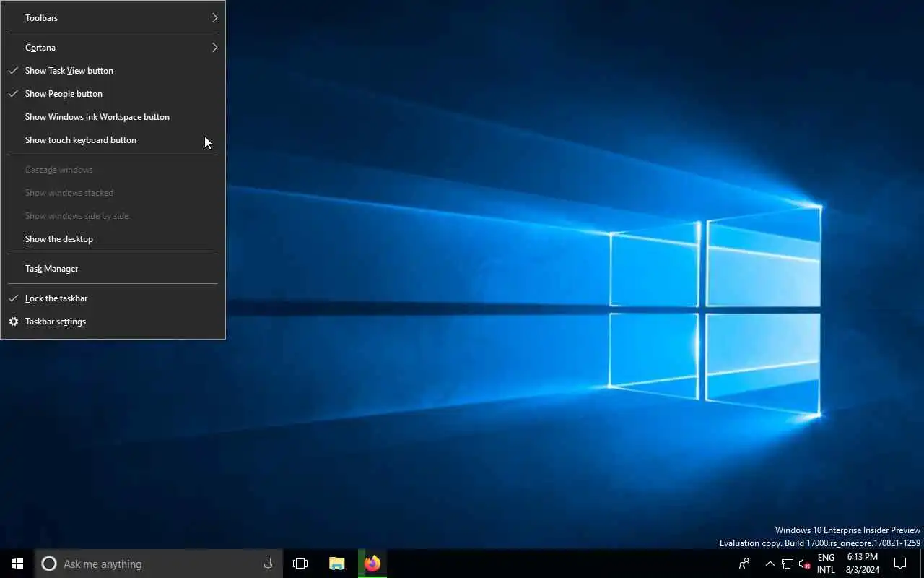Click the Cortana microphone icon
Image resolution: width=924 pixels, height=578 pixels.
click(x=269, y=564)
